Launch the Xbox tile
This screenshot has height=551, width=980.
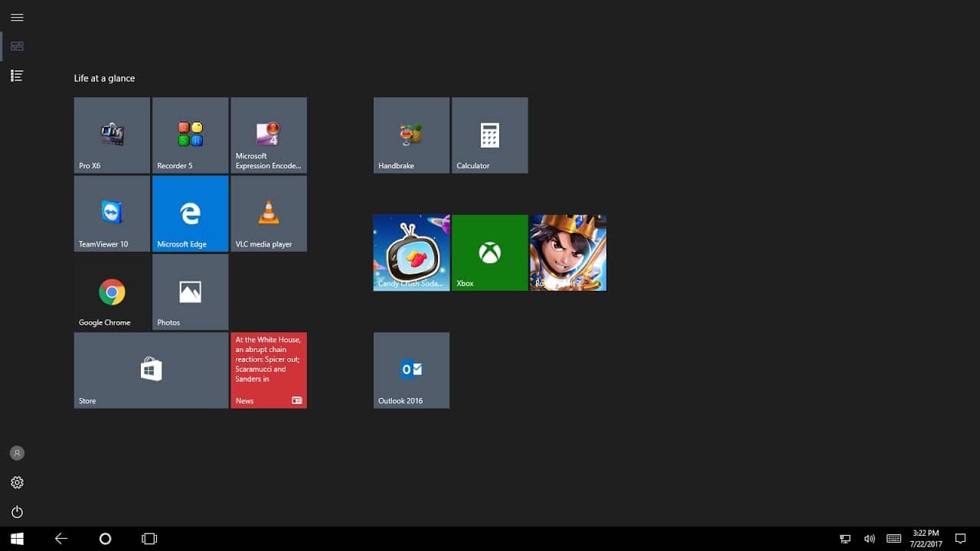point(490,253)
